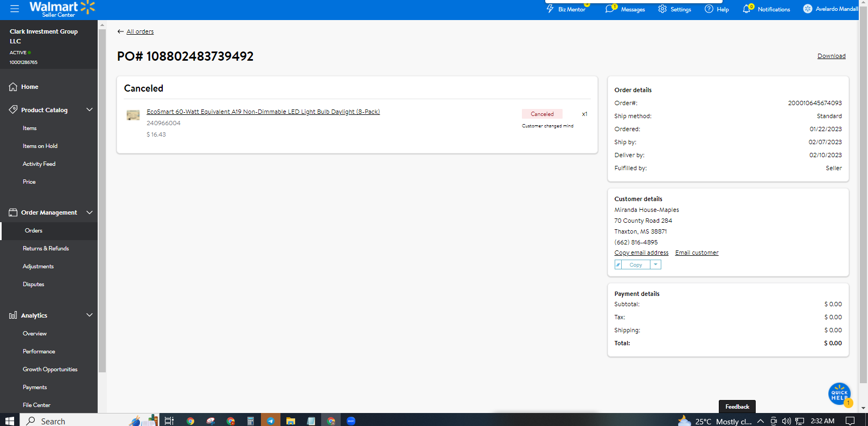The height and width of the screenshot is (426, 868).
Task: Open the Calculator from the taskbar
Action: pyautogui.click(x=251, y=421)
